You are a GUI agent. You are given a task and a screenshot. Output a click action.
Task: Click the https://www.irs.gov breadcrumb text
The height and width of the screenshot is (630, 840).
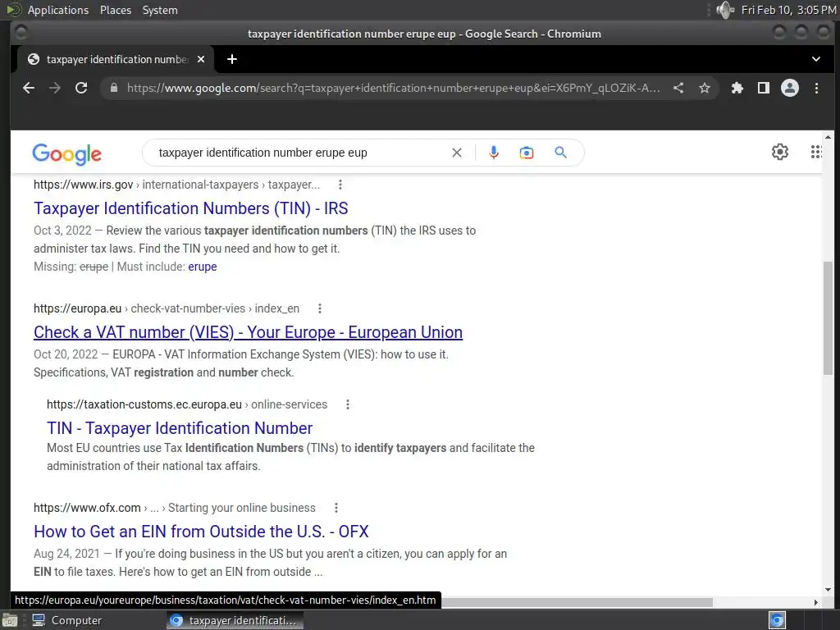tap(83, 185)
